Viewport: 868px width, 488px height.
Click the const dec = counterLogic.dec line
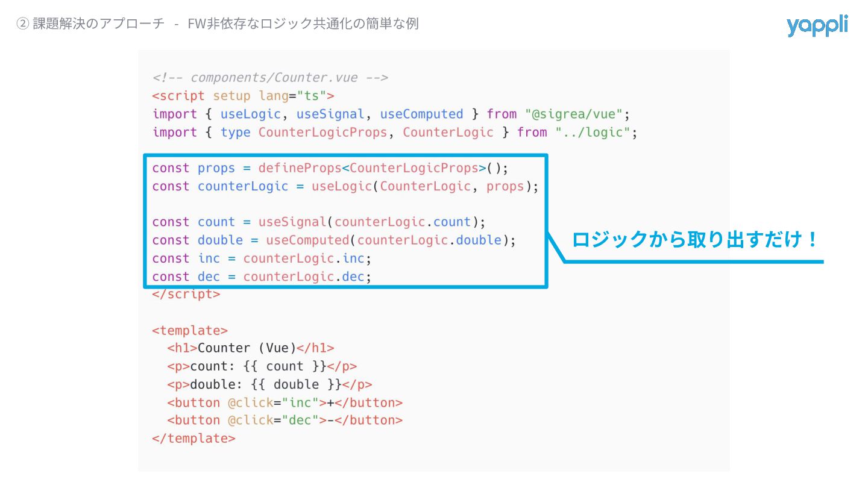(x=262, y=276)
